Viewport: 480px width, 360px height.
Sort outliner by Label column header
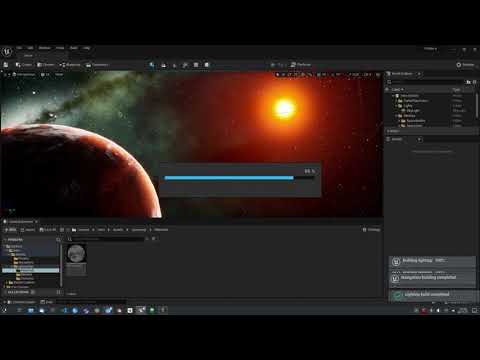[x=397, y=90]
